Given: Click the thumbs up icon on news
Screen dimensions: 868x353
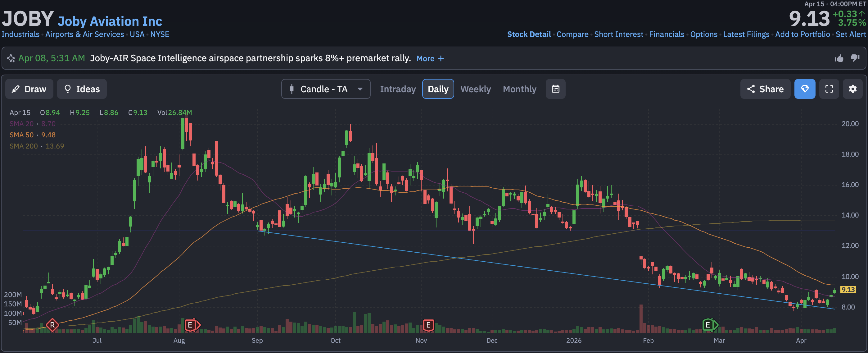Looking at the screenshot, I should tap(839, 58).
